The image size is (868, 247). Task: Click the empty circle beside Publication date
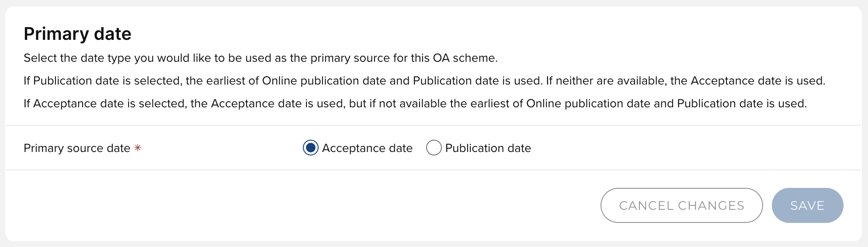(434, 148)
